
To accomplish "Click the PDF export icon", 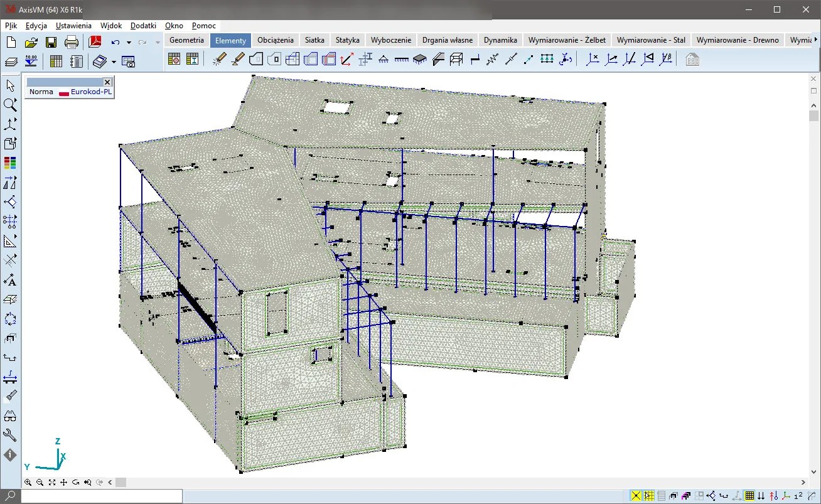I will 95,43.
